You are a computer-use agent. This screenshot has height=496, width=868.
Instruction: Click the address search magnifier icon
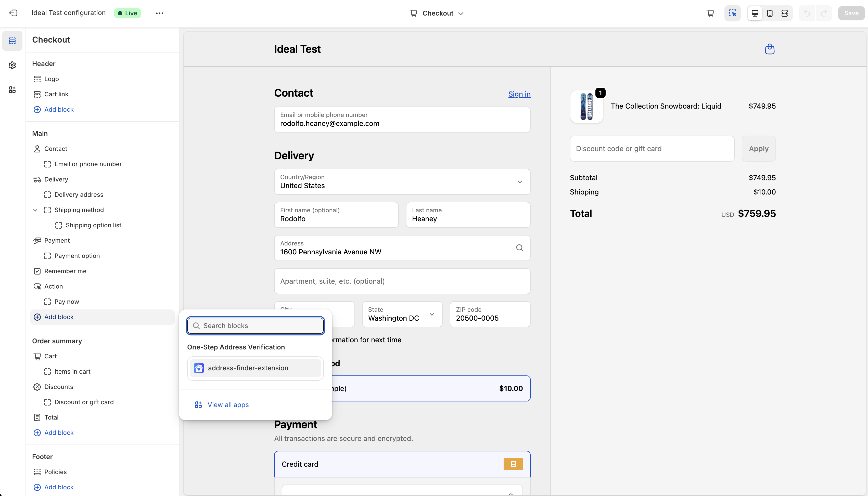[x=520, y=248]
